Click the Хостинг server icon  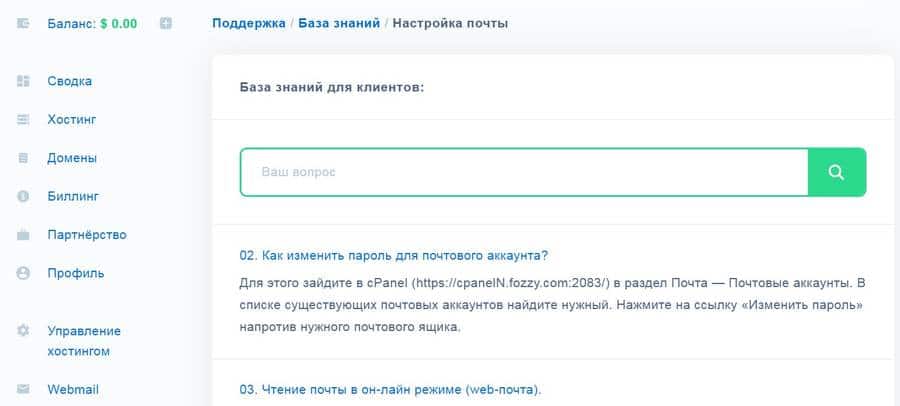click(x=23, y=119)
